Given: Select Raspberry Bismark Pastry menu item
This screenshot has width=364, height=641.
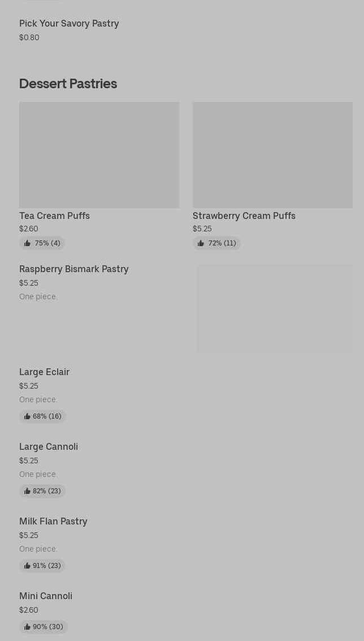Looking at the screenshot, I should tap(74, 269).
